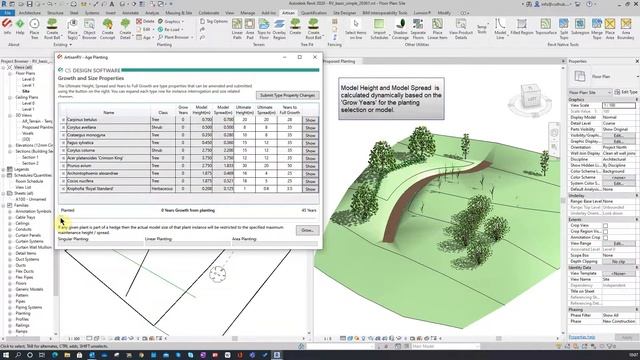Click Submit Type Property Changes button

pyautogui.click(x=287, y=95)
